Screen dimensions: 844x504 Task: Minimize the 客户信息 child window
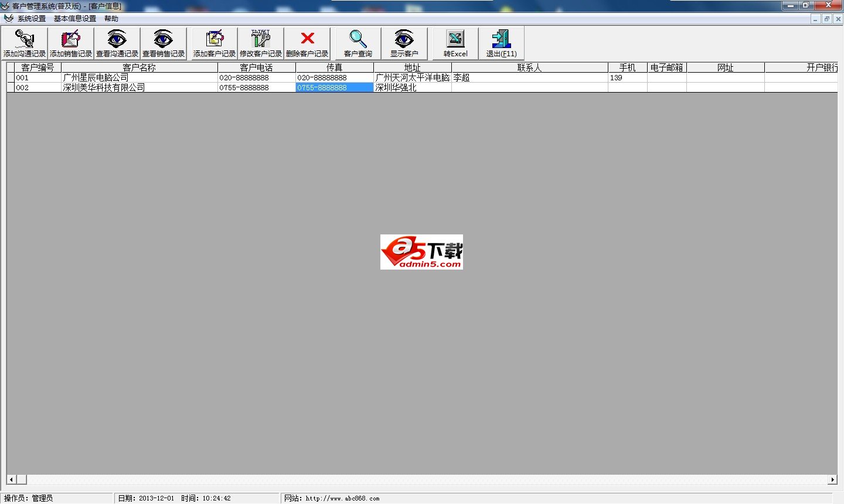coord(815,19)
